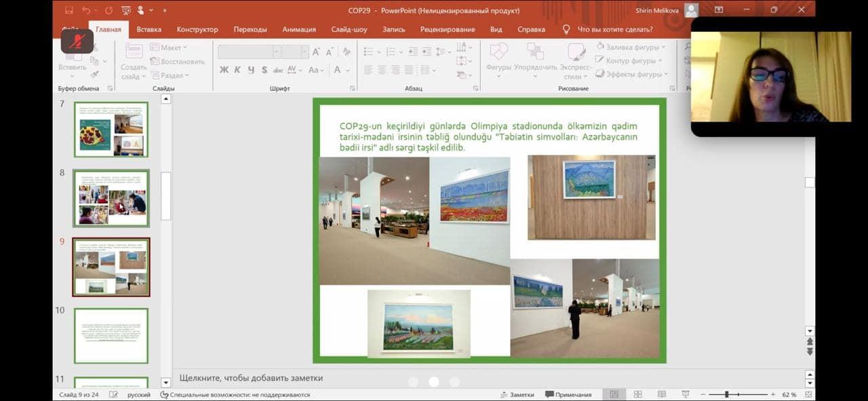This screenshot has height=401, width=868.
Task: Center the text
Action: (x=382, y=70)
